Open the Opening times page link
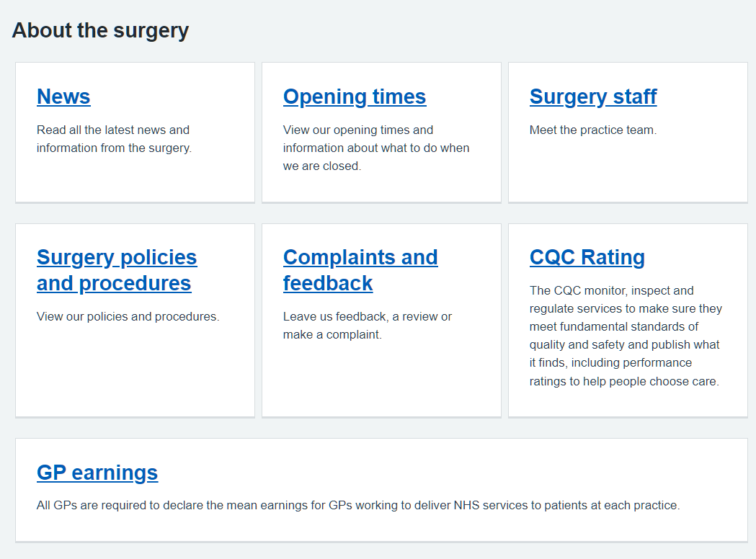 click(355, 97)
